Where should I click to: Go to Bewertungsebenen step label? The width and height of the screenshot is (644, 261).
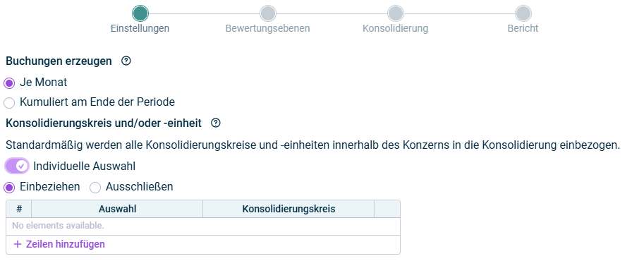268,28
